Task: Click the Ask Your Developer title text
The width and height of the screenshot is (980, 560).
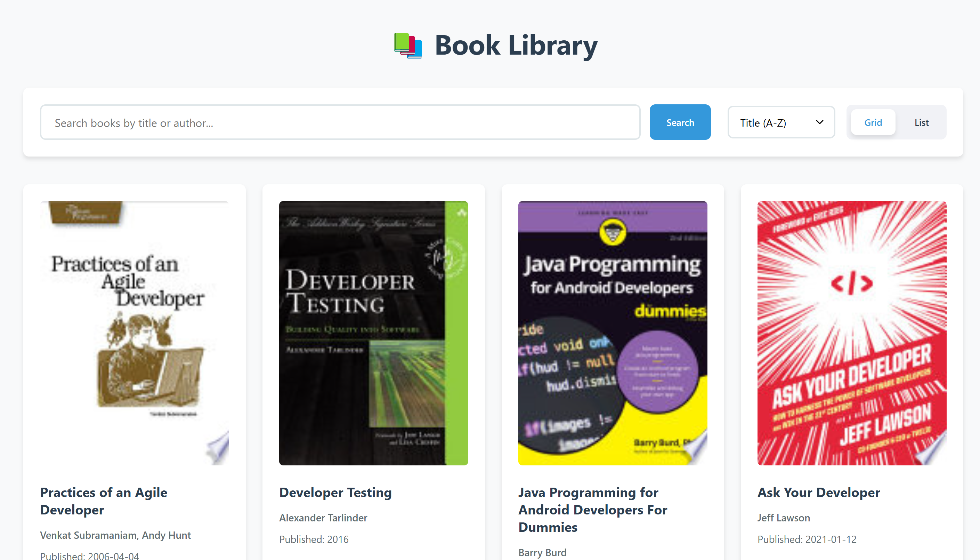Action: click(818, 492)
